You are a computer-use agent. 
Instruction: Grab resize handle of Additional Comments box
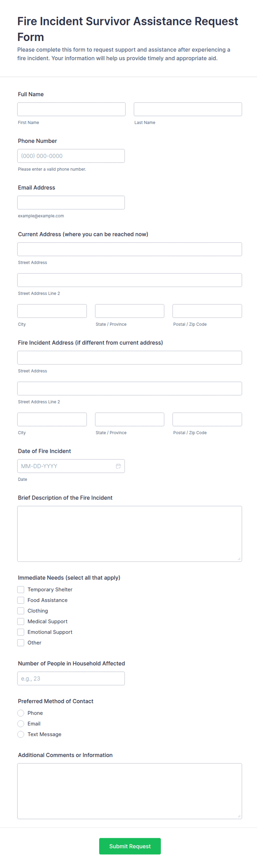click(239, 816)
